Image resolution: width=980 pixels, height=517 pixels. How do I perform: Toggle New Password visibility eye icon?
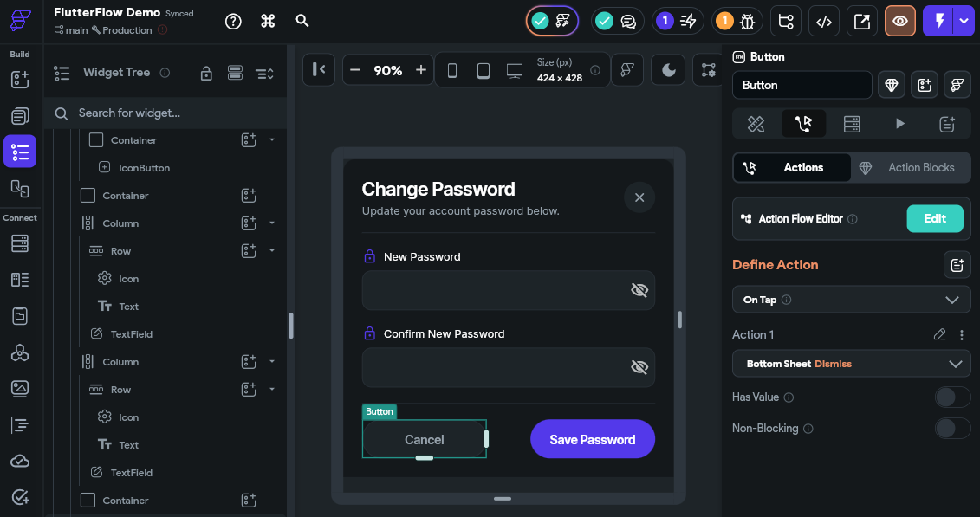(x=639, y=290)
